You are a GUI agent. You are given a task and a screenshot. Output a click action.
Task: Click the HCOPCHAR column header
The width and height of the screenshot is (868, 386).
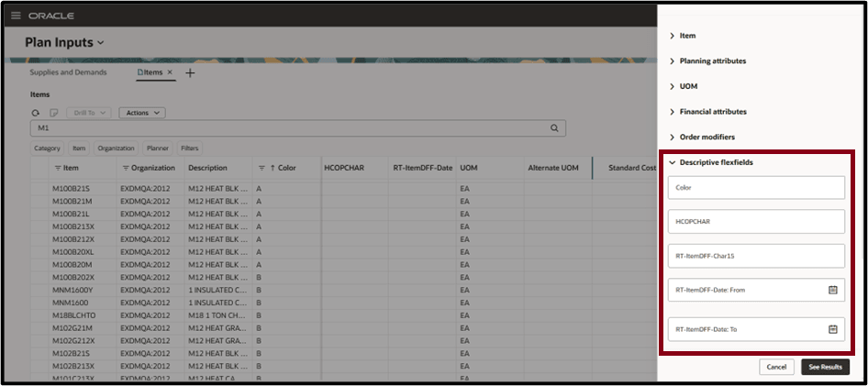pyautogui.click(x=344, y=168)
